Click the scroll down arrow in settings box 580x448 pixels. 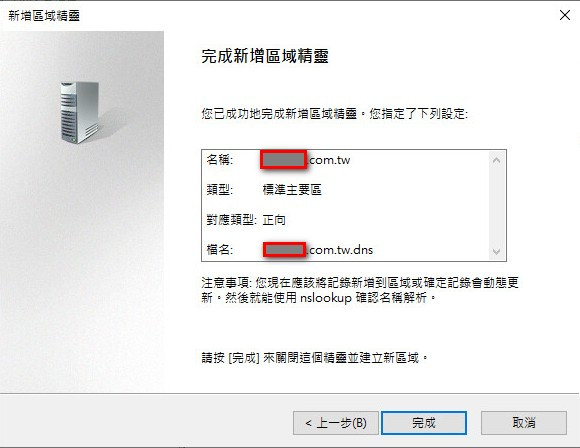pos(496,252)
